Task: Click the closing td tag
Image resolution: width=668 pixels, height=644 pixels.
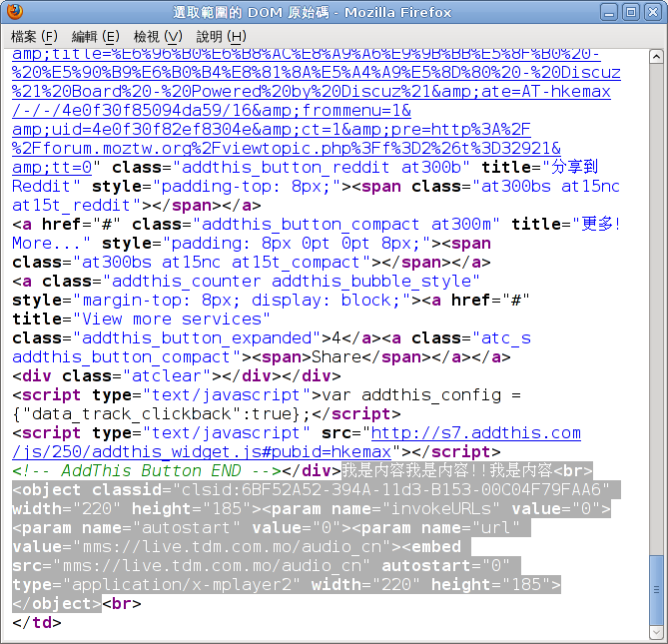Action: 37,623
